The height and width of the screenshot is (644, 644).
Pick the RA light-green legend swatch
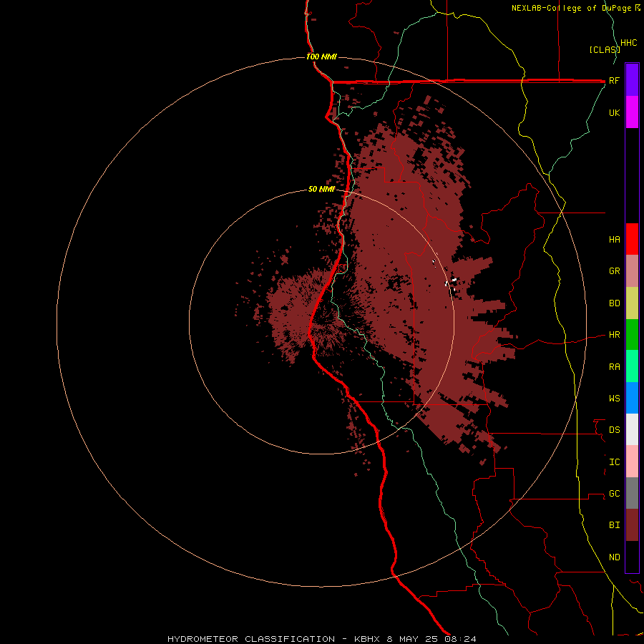coord(632,366)
